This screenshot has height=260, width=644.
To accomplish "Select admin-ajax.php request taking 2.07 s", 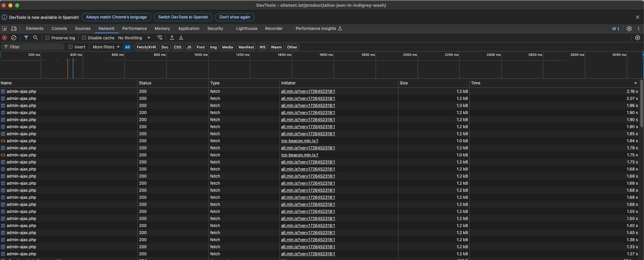I will [x=320, y=99].
